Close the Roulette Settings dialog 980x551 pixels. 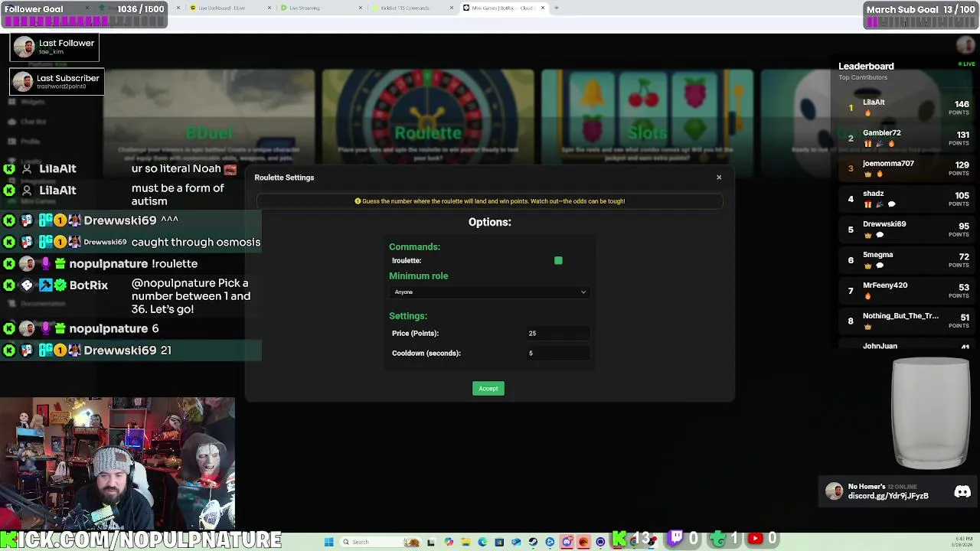pyautogui.click(x=719, y=178)
